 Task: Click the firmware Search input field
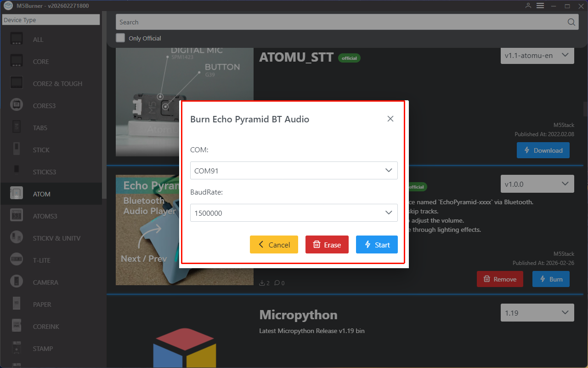point(340,22)
